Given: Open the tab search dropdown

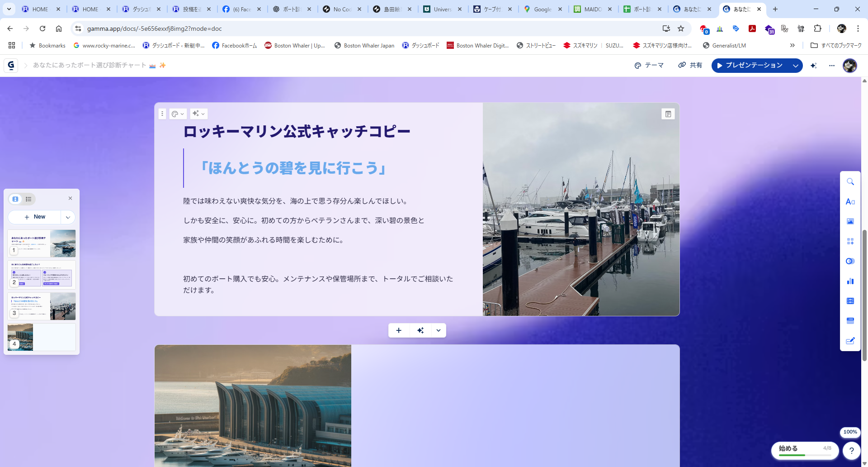Looking at the screenshot, I should [x=9, y=9].
